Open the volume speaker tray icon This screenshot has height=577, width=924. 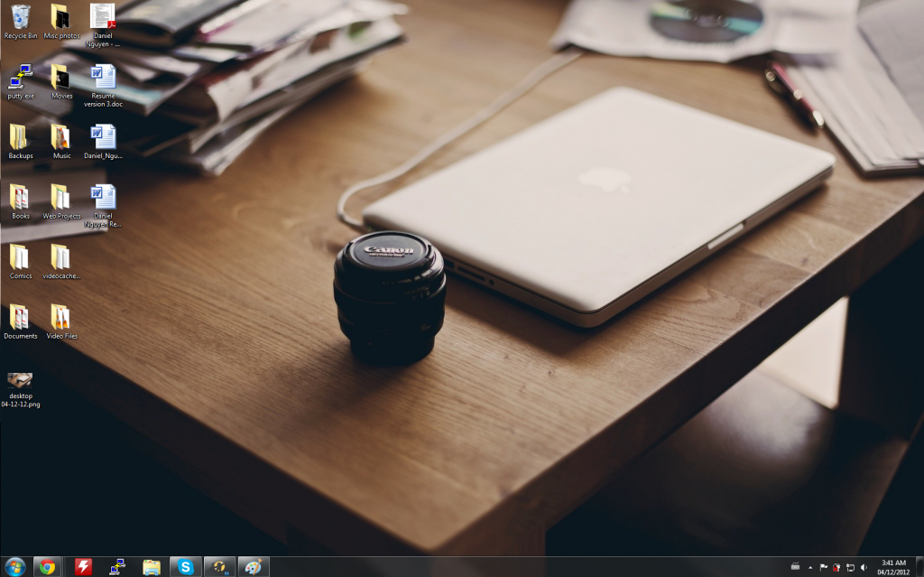(864, 568)
